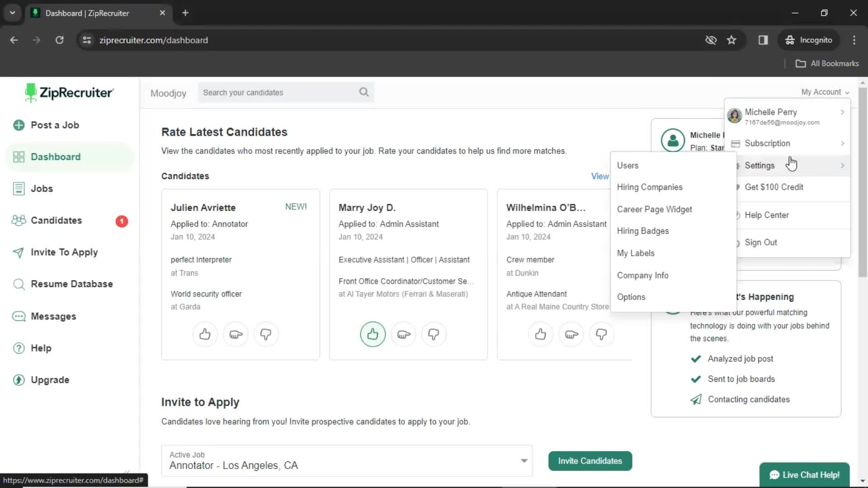868x488 pixels.
Task: Click the thumbs up icon on Julien Avriette
Action: point(204,334)
